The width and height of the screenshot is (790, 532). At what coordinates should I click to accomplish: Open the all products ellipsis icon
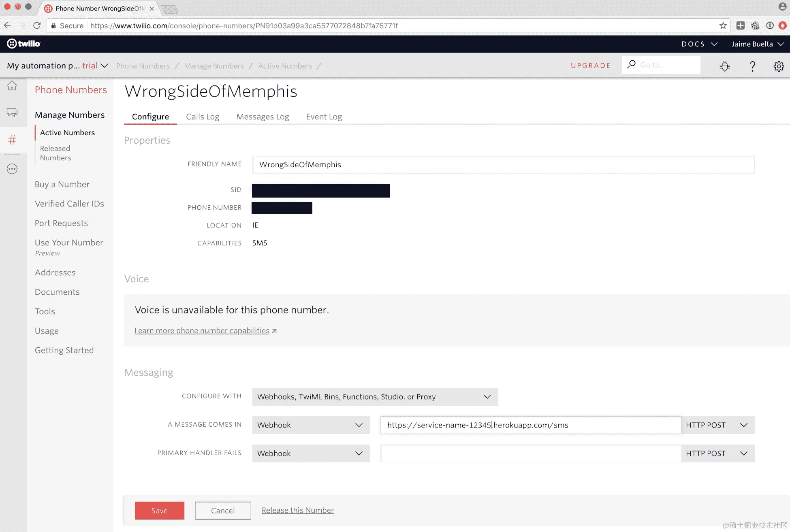point(12,169)
